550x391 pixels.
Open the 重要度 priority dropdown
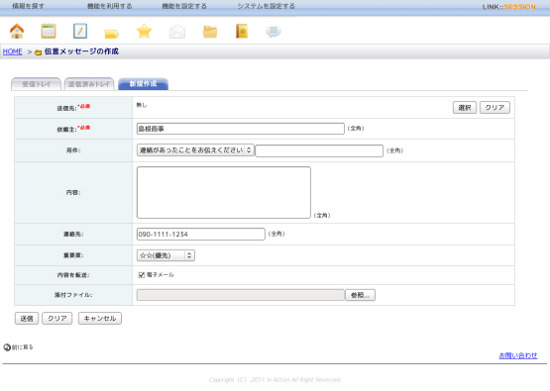coord(166,255)
